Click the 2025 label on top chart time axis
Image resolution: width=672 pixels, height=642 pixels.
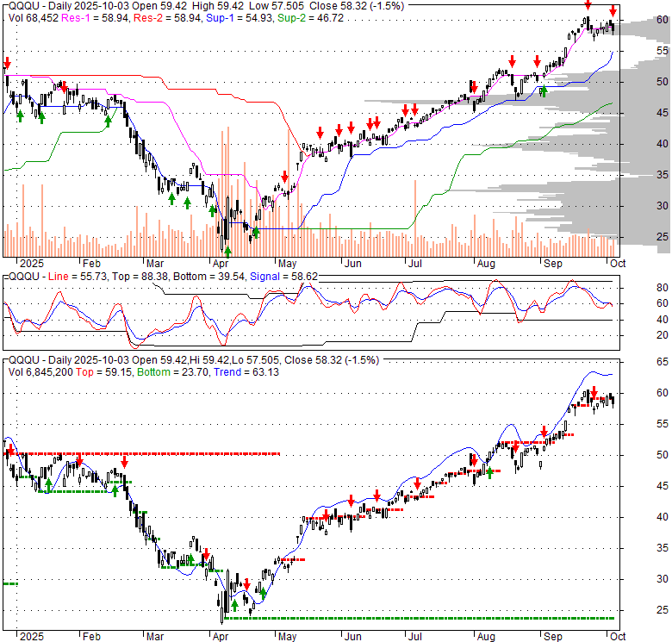pyautogui.click(x=32, y=263)
